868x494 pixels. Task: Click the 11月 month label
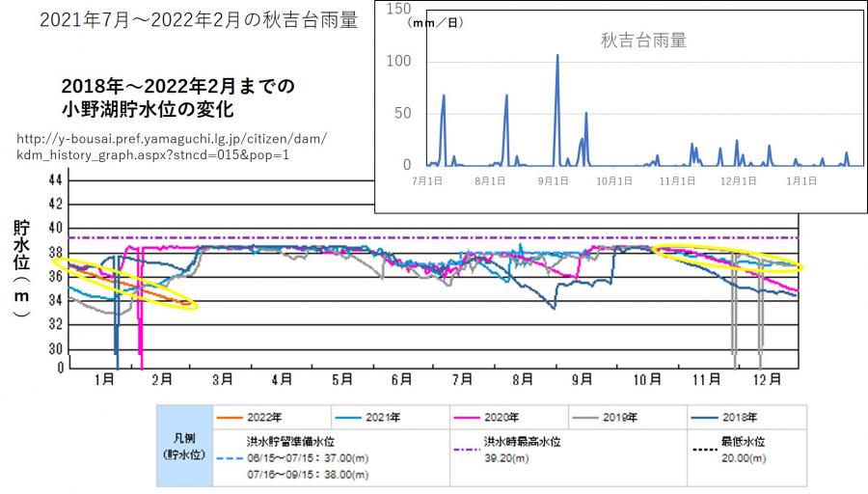(x=707, y=379)
